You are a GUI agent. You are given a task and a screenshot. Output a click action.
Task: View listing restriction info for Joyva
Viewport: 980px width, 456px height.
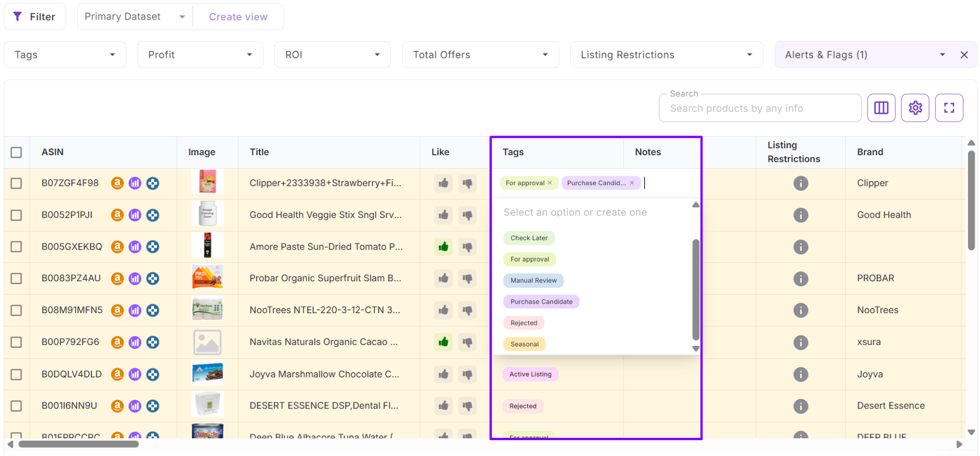pyautogui.click(x=801, y=374)
